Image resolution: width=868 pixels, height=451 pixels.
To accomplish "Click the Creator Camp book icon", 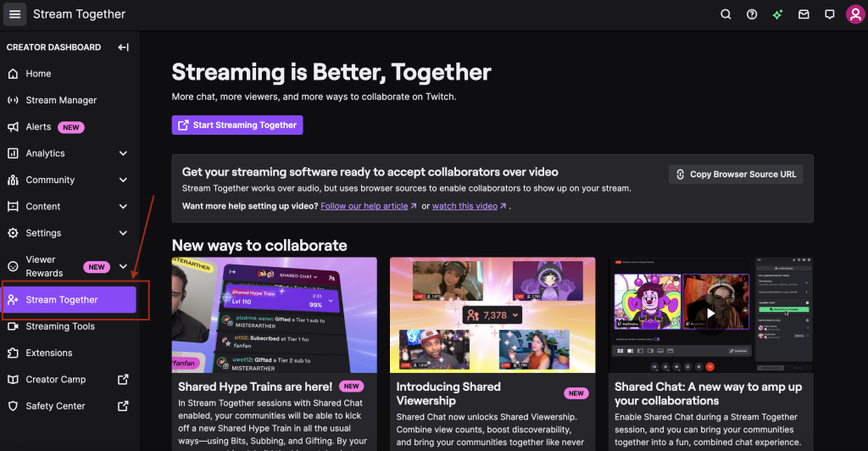I will click(14, 380).
